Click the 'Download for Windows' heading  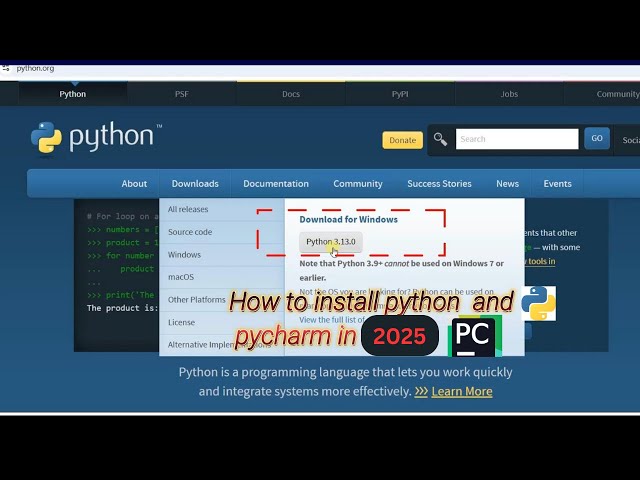click(349, 220)
